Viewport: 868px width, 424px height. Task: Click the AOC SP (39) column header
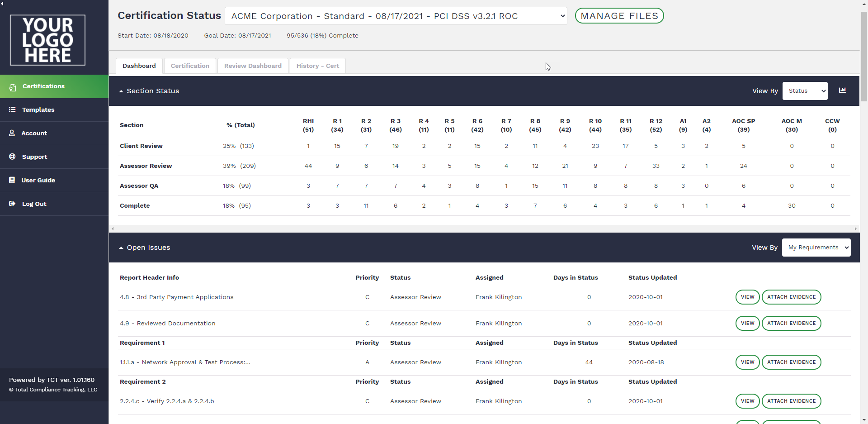click(x=744, y=125)
